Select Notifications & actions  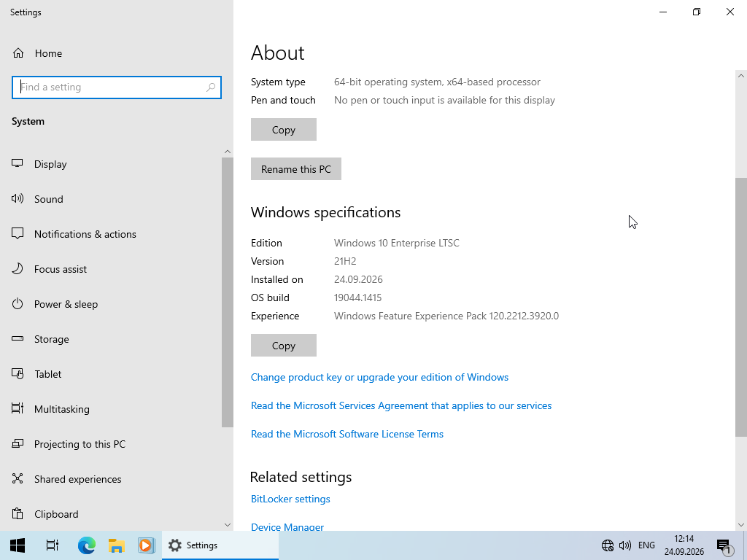[x=111, y=234]
